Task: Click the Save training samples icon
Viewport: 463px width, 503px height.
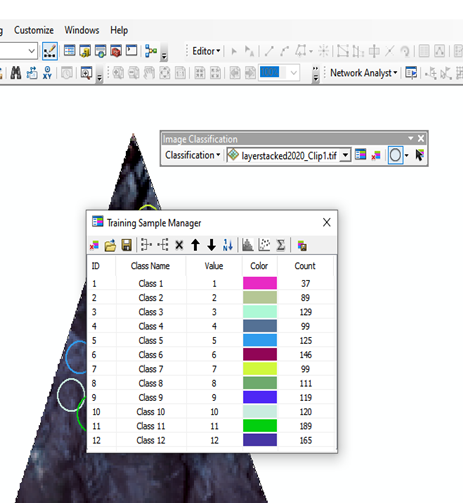Action: tap(127, 245)
